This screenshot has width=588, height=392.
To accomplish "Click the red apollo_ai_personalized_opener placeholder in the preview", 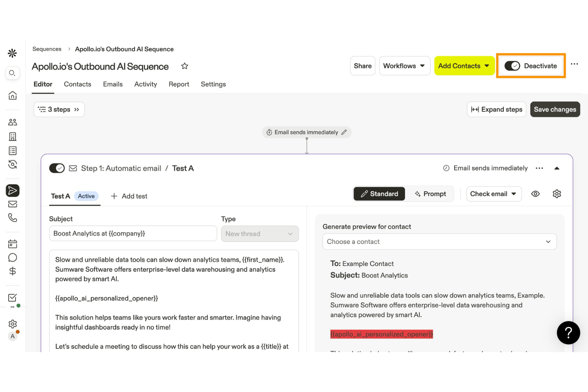I will [381, 334].
